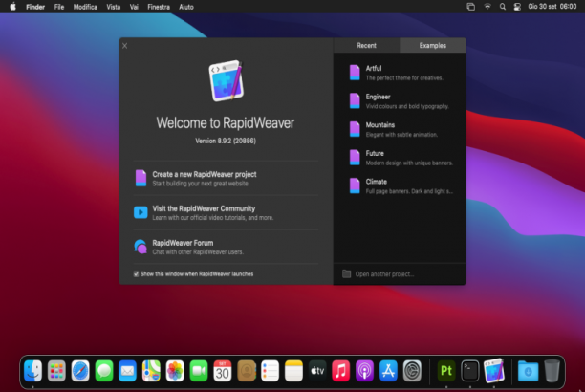The image size is (585, 392).
Task: Click the RapidWeaver logo in welcome window
Action: tap(227, 80)
